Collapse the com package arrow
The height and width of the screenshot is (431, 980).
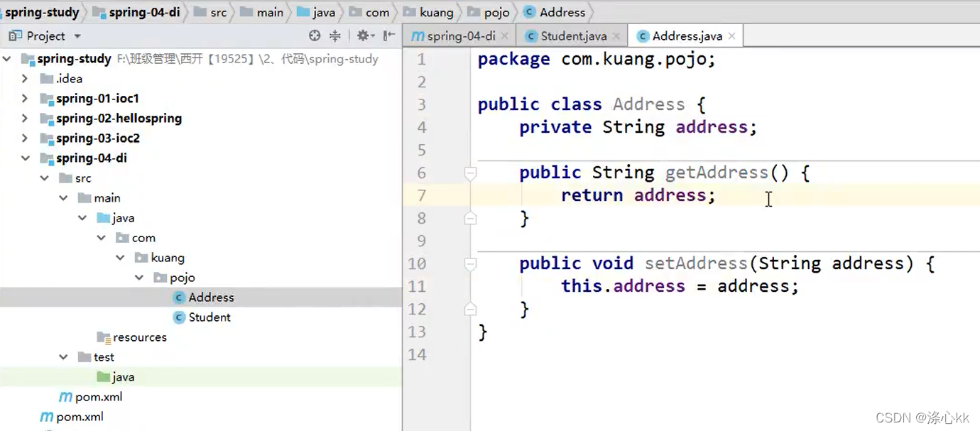[x=102, y=238]
